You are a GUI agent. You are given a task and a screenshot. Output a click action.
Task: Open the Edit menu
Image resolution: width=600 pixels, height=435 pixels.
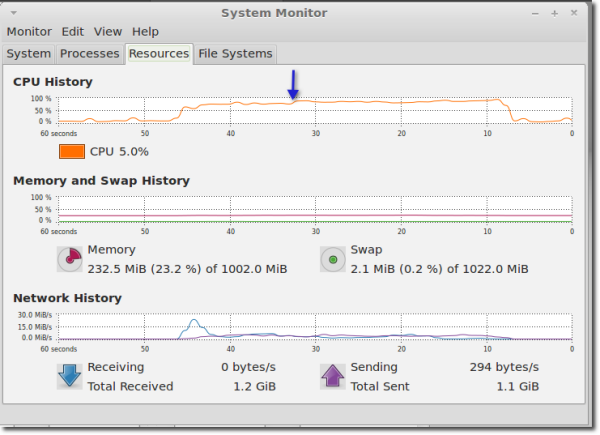(73, 32)
